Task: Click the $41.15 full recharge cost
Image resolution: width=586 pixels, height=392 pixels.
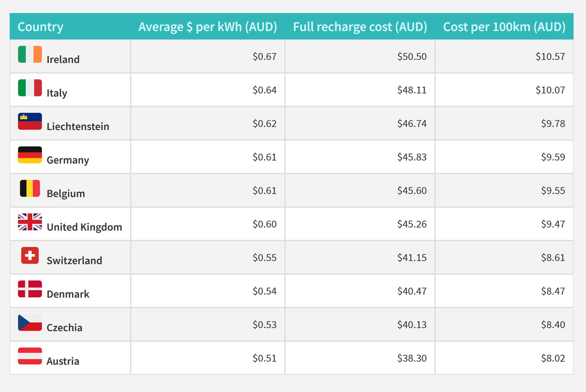Action: tap(412, 258)
